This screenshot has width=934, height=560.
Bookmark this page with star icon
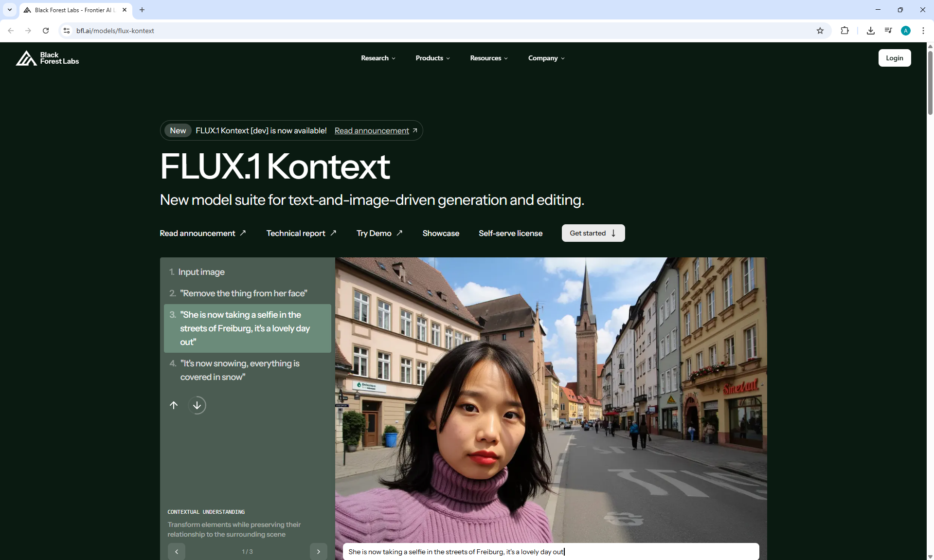[820, 31]
